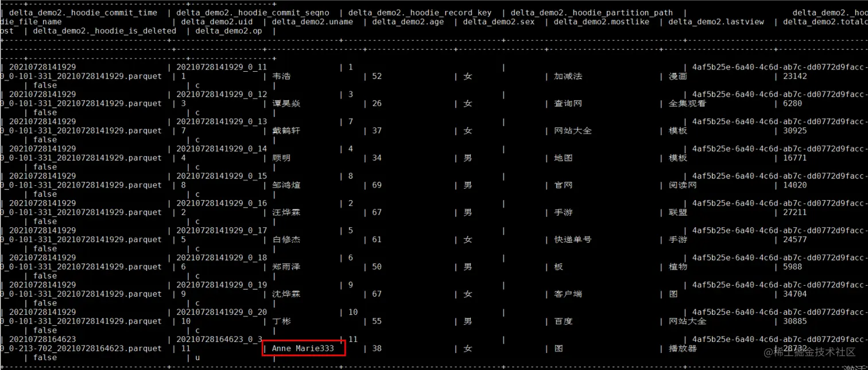Click total cost value 14020
This screenshot has height=370, width=868.
coord(795,185)
